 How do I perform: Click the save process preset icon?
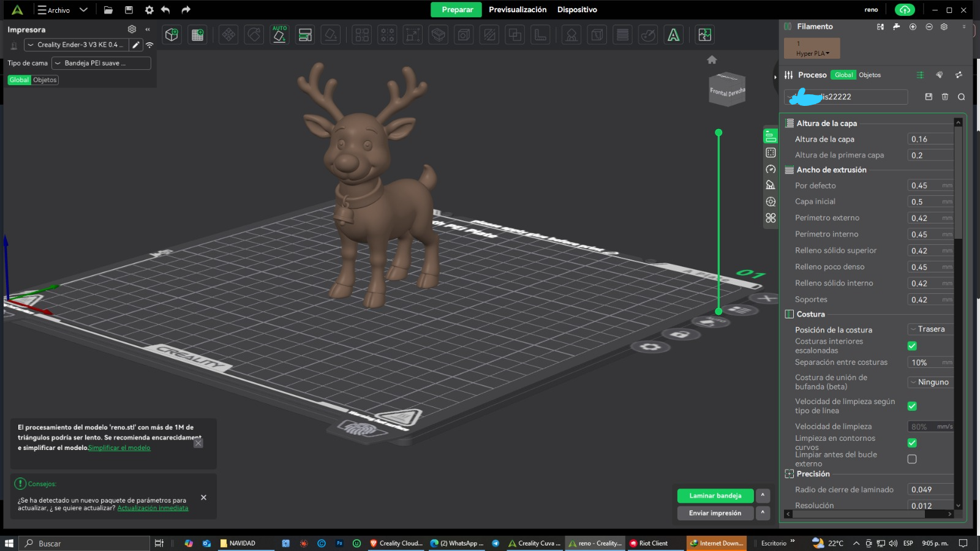929,97
